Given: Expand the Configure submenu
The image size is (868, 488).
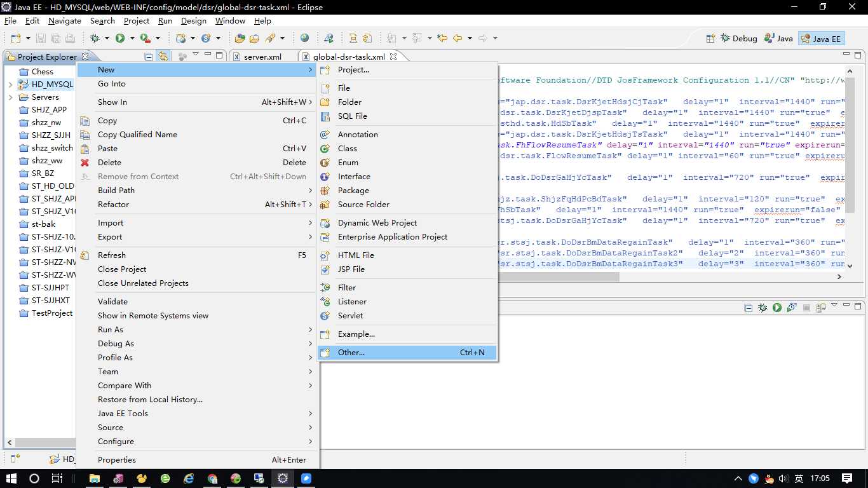Looking at the screenshot, I should 197,441.
